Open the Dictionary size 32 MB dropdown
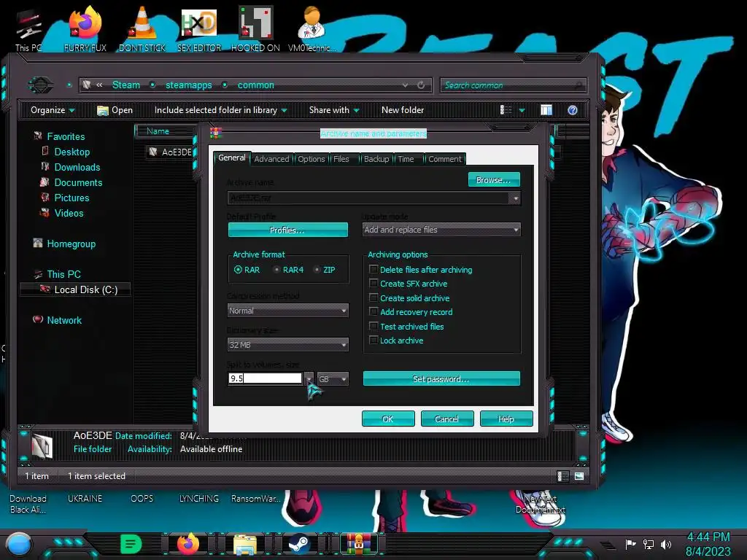This screenshot has width=747, height=560. coord(287,345)
